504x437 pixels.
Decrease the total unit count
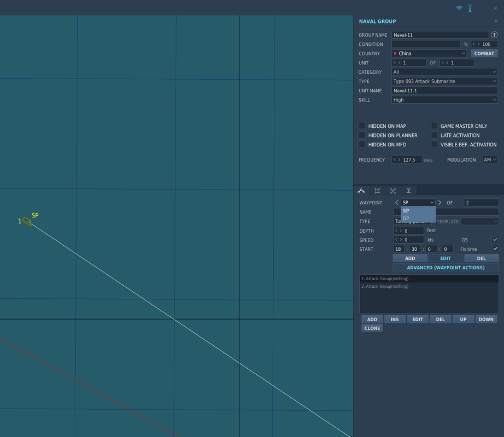tap(443, 63)
